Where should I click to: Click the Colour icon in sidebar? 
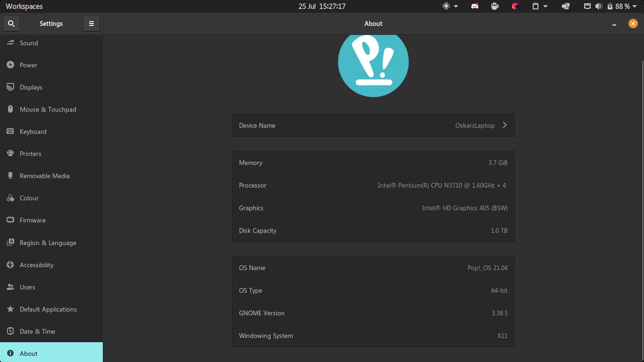tap(10, 198)
